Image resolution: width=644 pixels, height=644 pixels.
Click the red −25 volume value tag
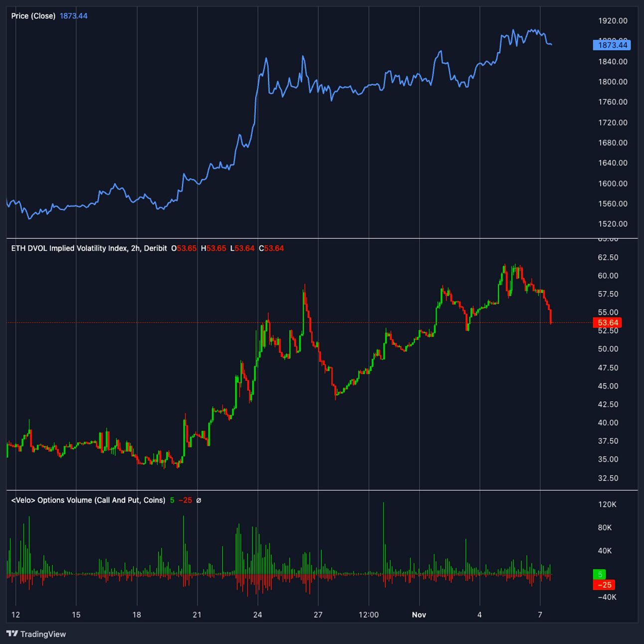pos(604,585)
